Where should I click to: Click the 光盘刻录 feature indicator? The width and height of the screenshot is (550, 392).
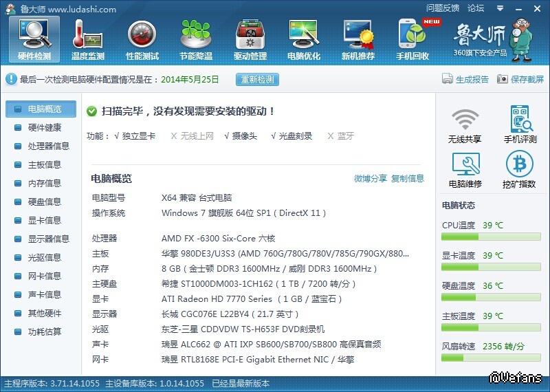(x=291, y=136)
